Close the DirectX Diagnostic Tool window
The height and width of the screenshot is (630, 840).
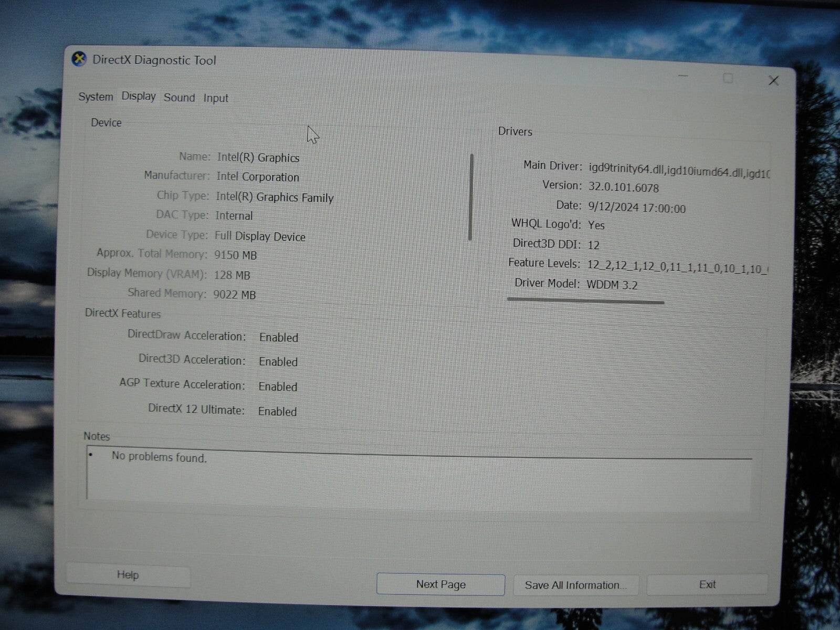tap(773, 80)
